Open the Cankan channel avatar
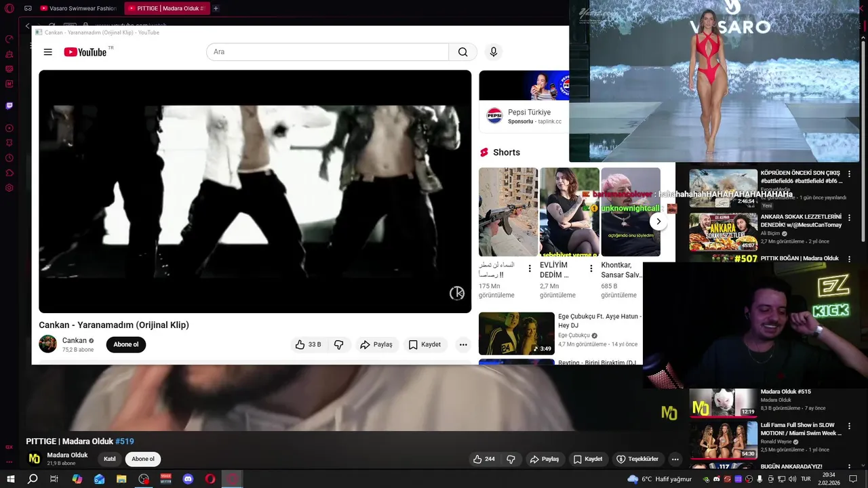 click(x=48, y=344)
